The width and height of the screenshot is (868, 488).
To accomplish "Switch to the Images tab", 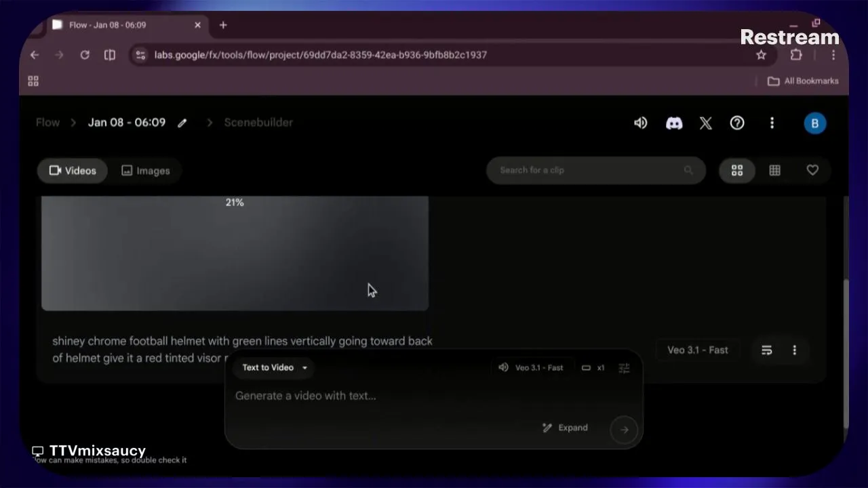I will [146, 171].
